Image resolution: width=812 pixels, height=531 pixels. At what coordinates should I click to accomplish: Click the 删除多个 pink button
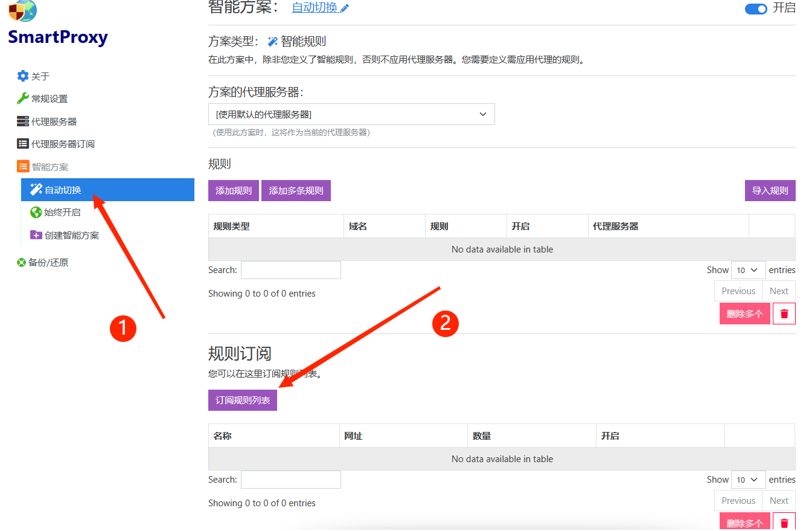[x=744, y=313]
